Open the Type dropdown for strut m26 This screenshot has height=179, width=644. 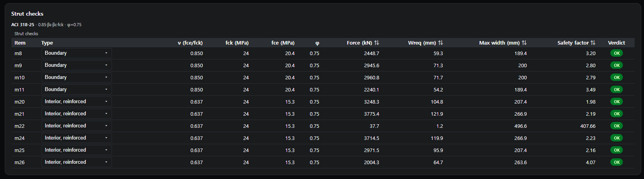77,162
